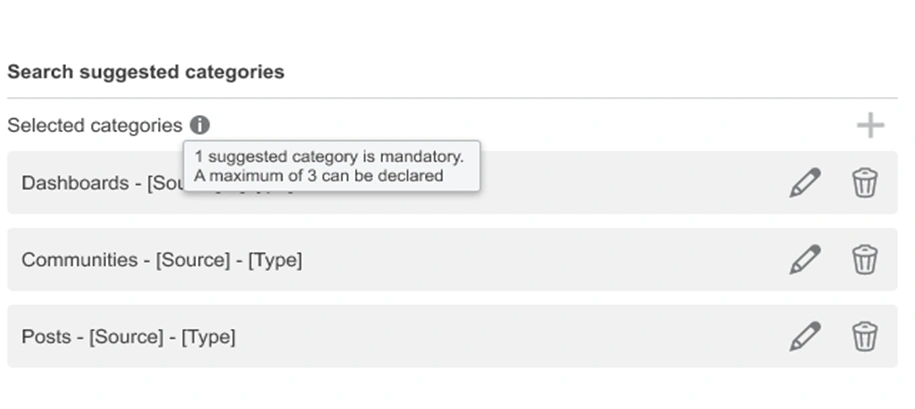
Task: Open editing for the Posts category
Action: point(805,337)
